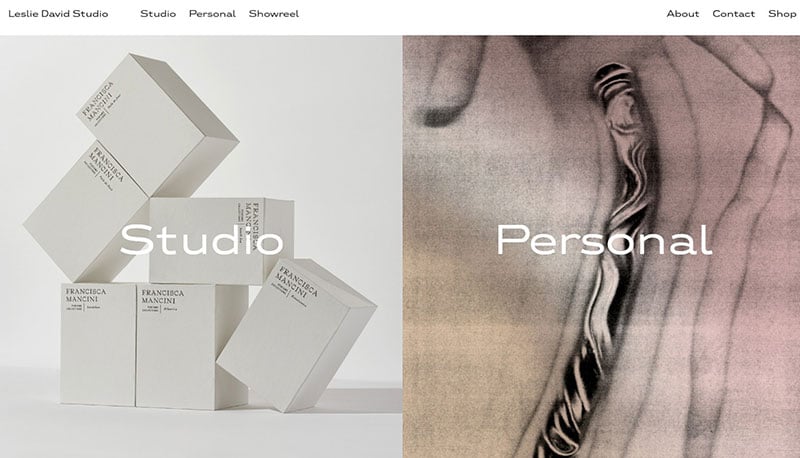This screenshot has height=458, width=800.
Task: Go to the Shop
Action: (782, 14)
